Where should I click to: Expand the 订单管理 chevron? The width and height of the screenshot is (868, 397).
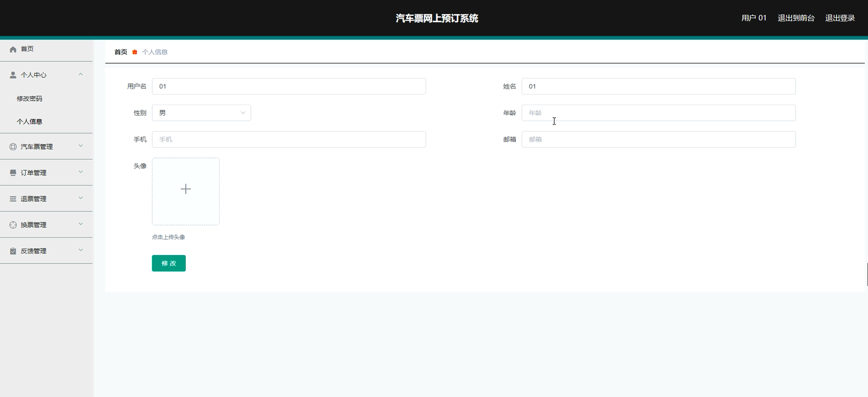pos(81,172)
